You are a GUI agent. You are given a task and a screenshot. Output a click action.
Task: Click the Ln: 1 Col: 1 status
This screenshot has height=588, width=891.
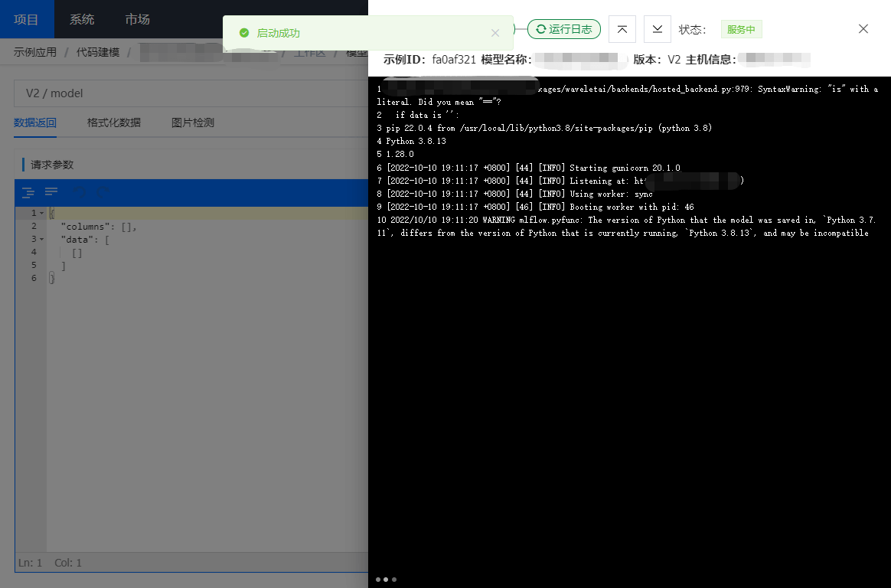click(50, 563)
